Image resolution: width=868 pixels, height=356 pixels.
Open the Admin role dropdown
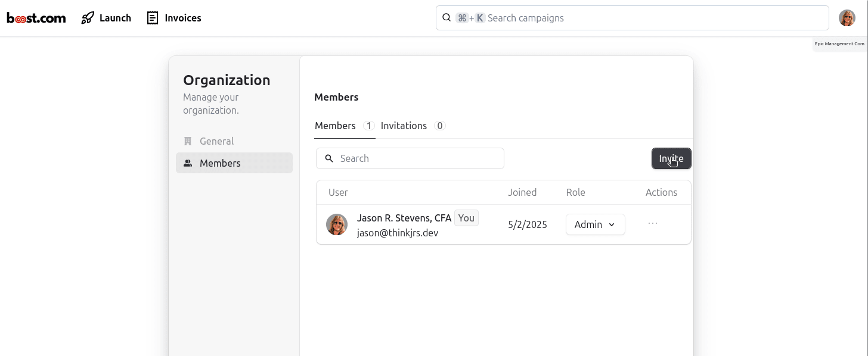pos(594,224)
